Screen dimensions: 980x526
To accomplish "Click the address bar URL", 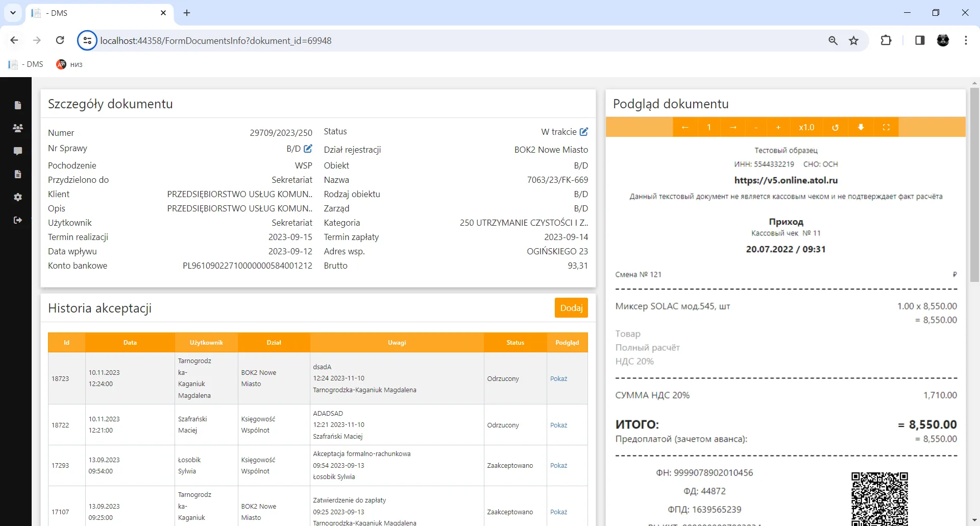I will tap(216, 40).
